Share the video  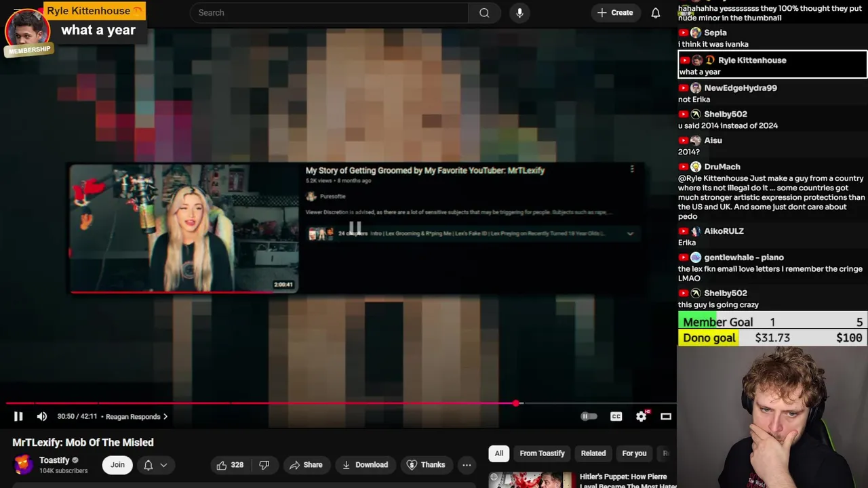[x=306, y=464]
